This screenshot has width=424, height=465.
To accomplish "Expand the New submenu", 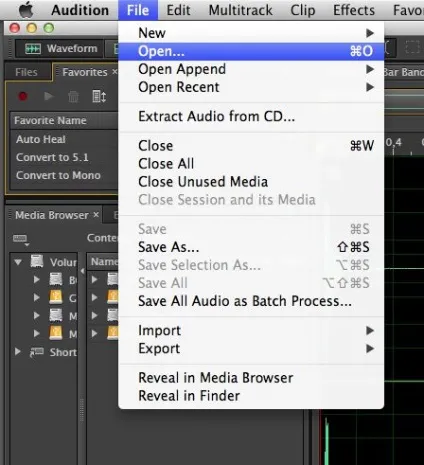I will pos(251,33).
